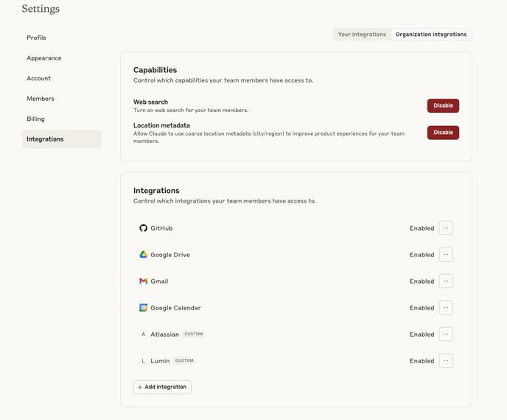Click the Google Drive integration name

point(170,255)
